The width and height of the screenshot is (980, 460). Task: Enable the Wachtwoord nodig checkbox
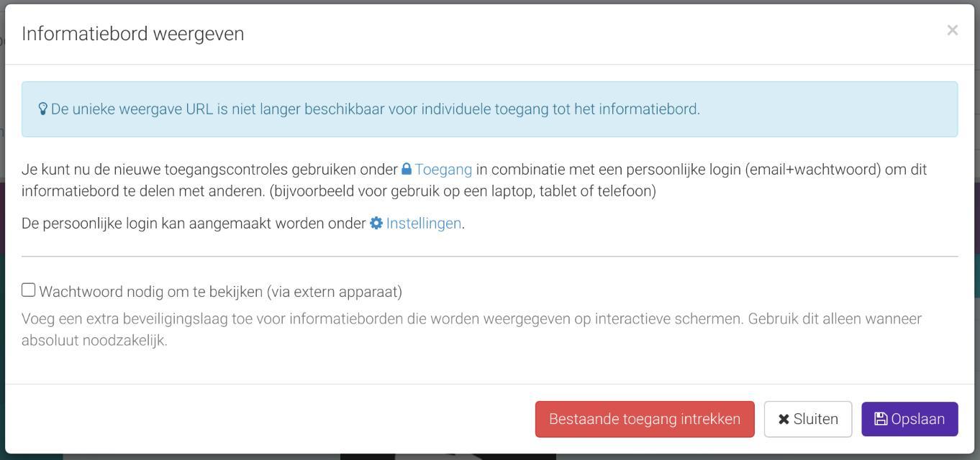tap(28, 290)
